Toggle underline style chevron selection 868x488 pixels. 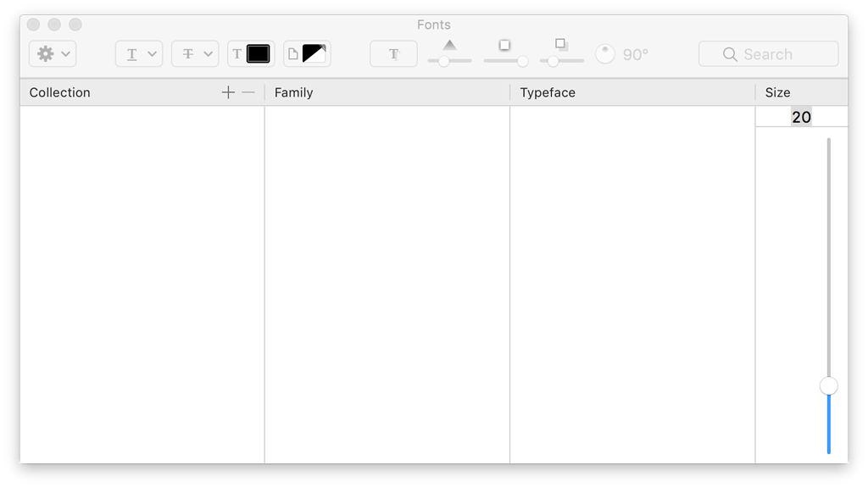pos(153,53)
